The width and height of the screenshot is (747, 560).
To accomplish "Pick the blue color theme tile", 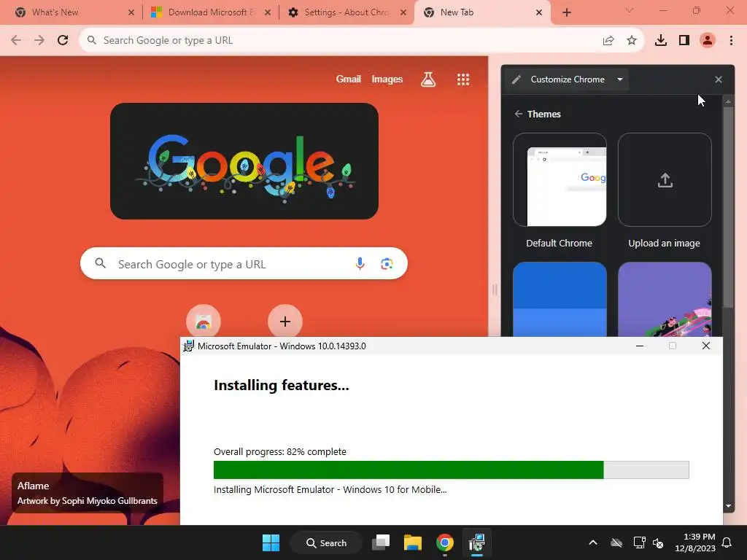I will coord(560,300).
